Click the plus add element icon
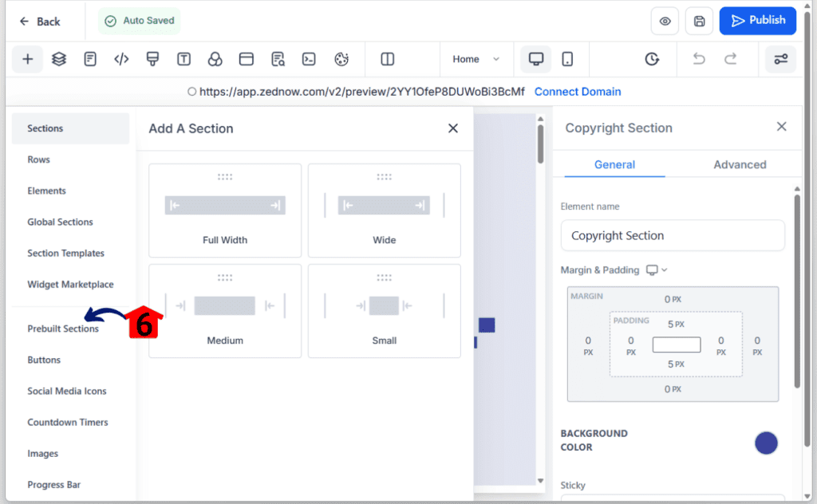Image resolution: width=817 pixels, height=504 pixels. tap(27, 59)
